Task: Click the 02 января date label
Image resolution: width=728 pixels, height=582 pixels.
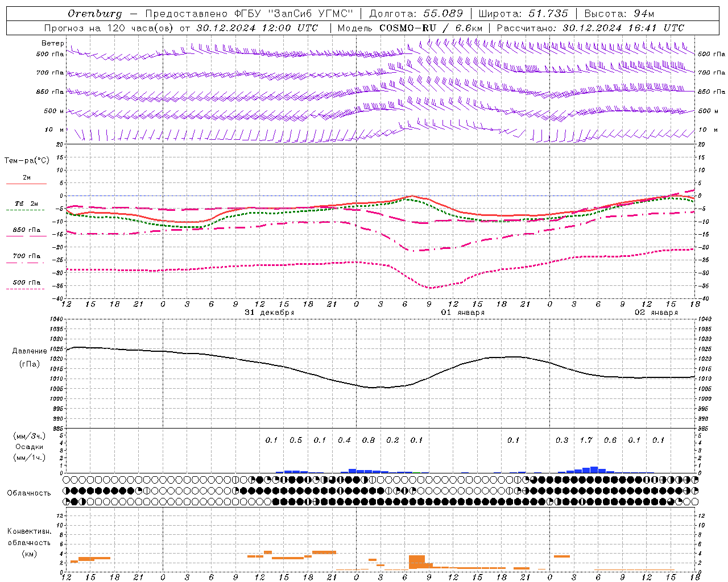Action: 656,313
